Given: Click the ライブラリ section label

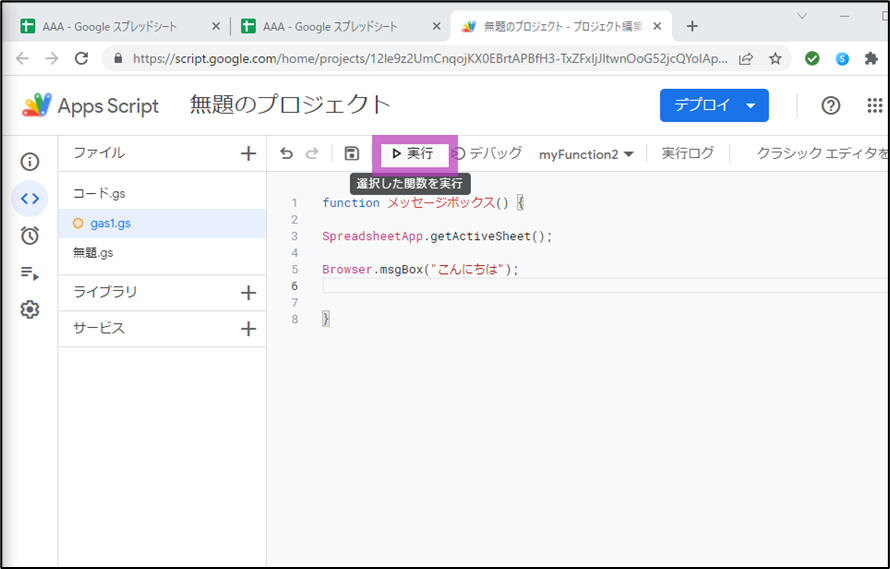Looking at the screenshot, I should pos(105,292).
